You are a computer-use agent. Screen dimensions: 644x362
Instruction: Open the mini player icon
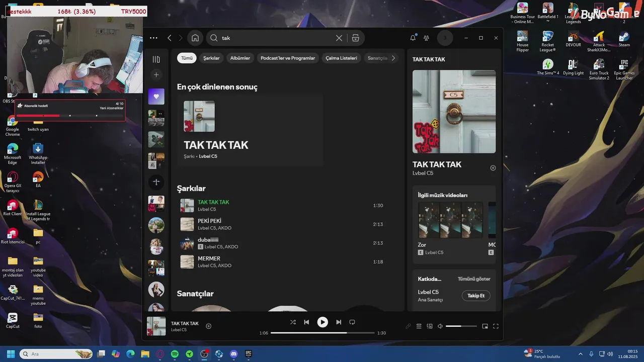(485, 326)
